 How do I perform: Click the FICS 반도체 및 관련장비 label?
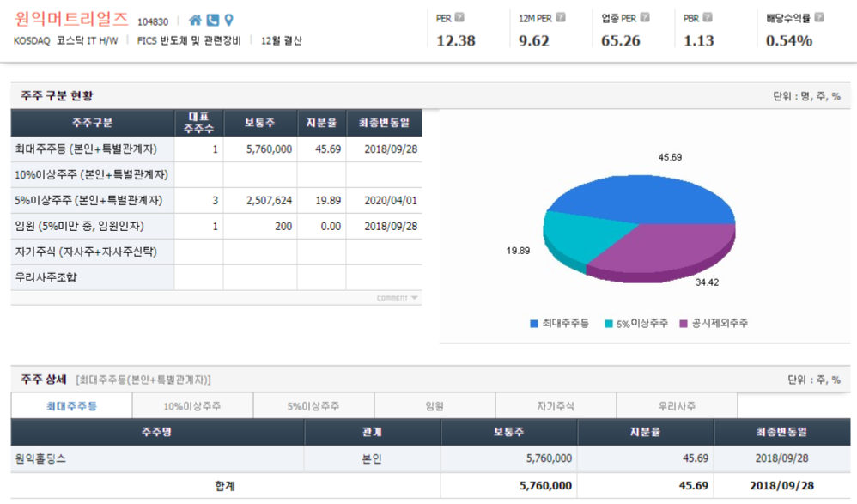click(x=189, y=41)
